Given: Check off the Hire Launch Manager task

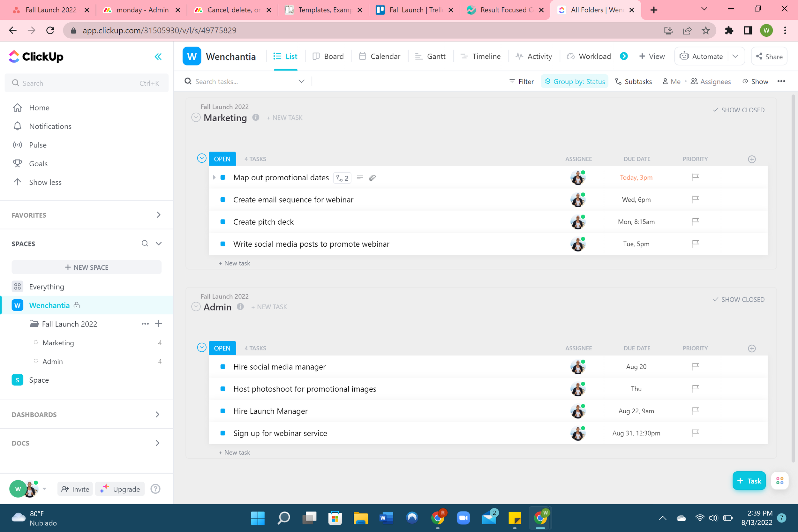Looking at the screenshot, I should pos(223,411).
